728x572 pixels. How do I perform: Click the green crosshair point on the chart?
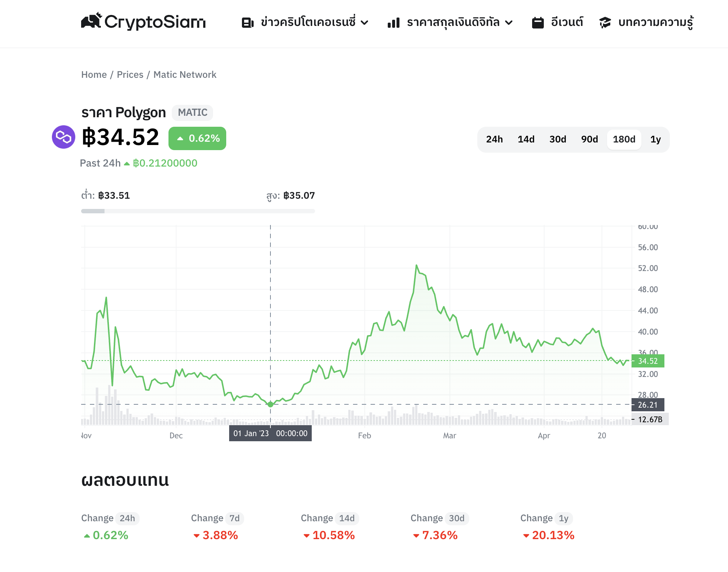coord(270,404)
